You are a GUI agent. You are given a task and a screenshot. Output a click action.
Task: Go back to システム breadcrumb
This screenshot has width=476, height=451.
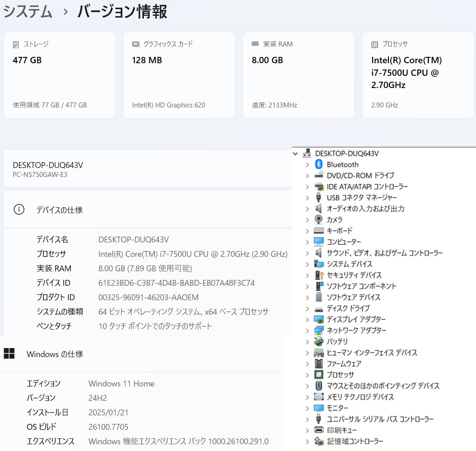[x=28, y=12]
